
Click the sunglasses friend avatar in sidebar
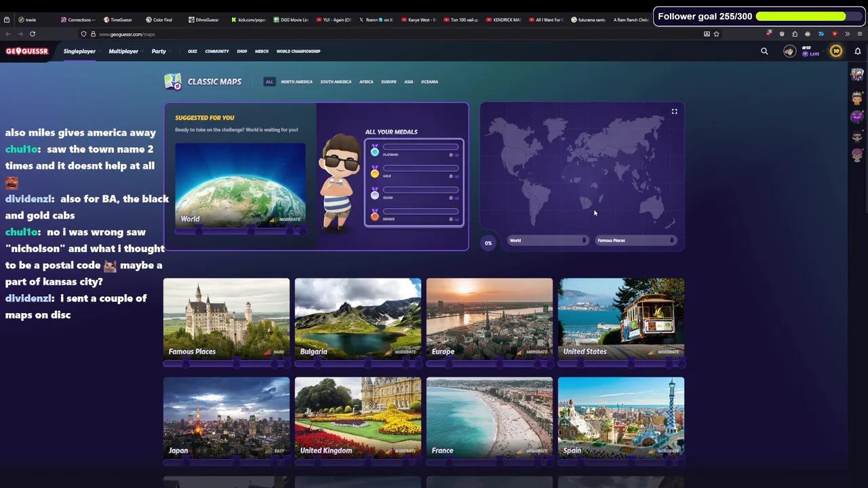857,137
